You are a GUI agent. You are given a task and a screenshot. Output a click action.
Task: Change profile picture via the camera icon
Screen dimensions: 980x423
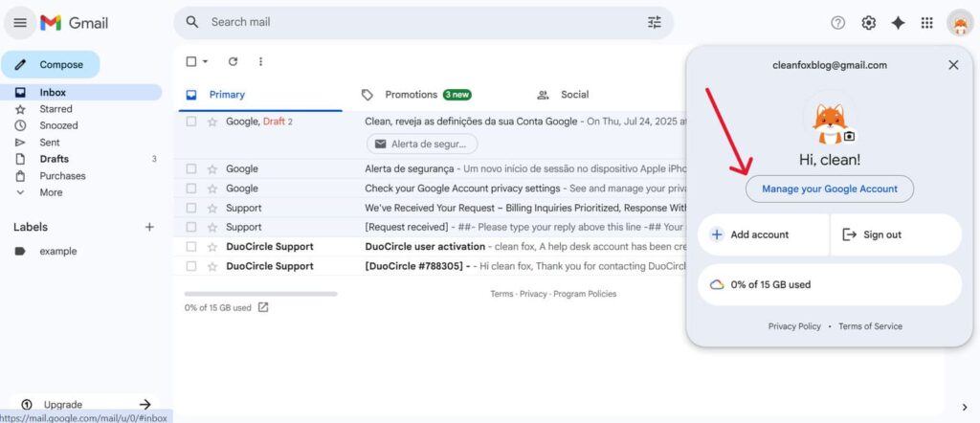[x=849, y=136]
